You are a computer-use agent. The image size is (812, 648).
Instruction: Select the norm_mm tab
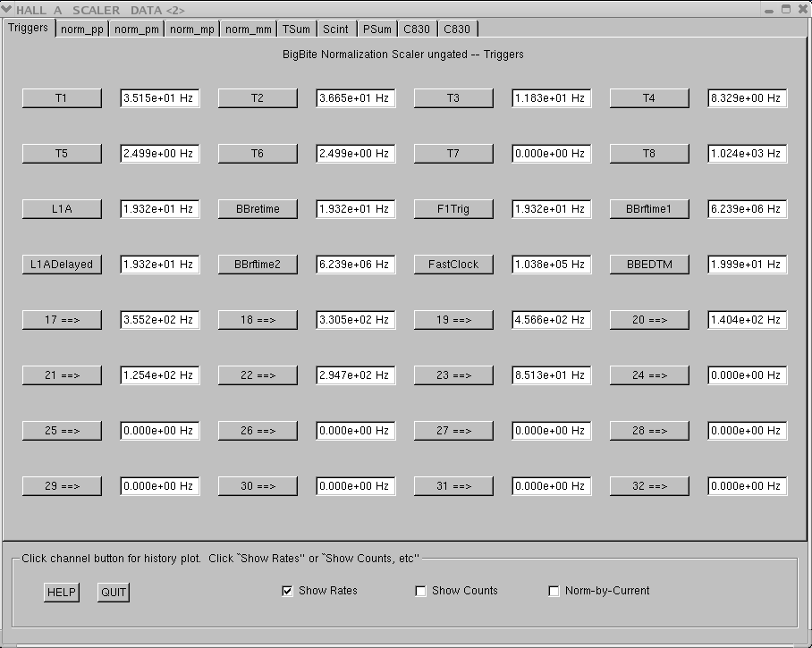click(248, 29)
